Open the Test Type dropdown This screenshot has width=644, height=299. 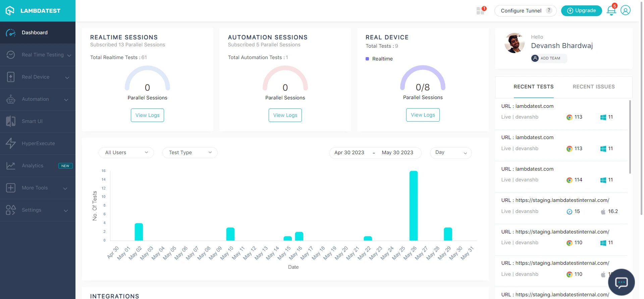(x=190, y=153)
